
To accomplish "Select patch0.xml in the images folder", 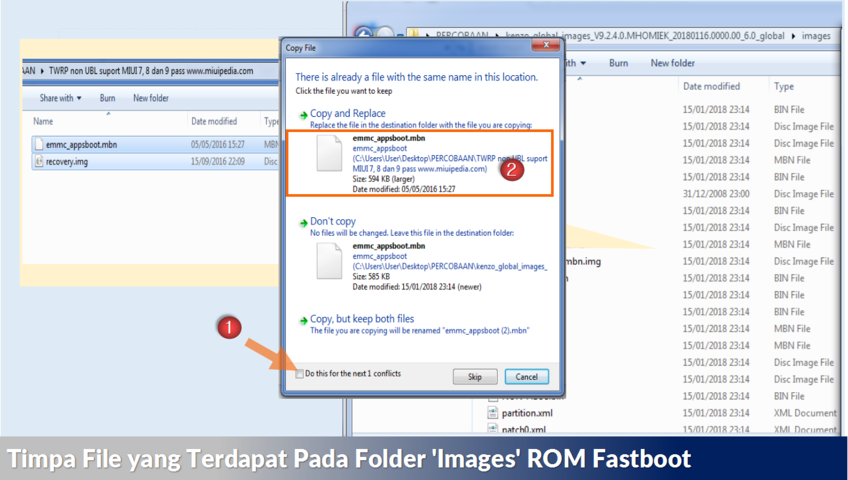I will 524,430.
